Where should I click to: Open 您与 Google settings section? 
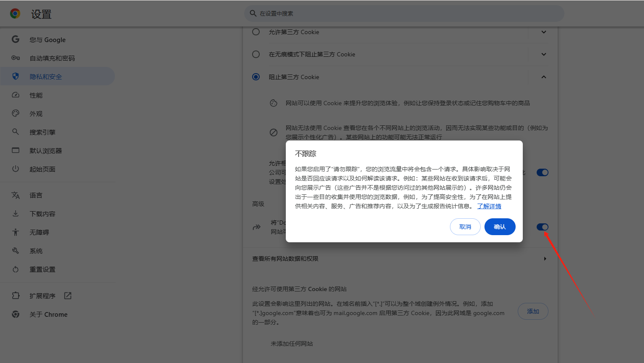click(58, 40)
